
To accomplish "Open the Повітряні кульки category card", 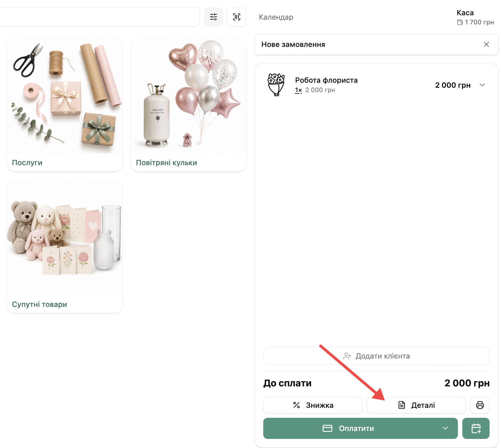I will 188,105.
